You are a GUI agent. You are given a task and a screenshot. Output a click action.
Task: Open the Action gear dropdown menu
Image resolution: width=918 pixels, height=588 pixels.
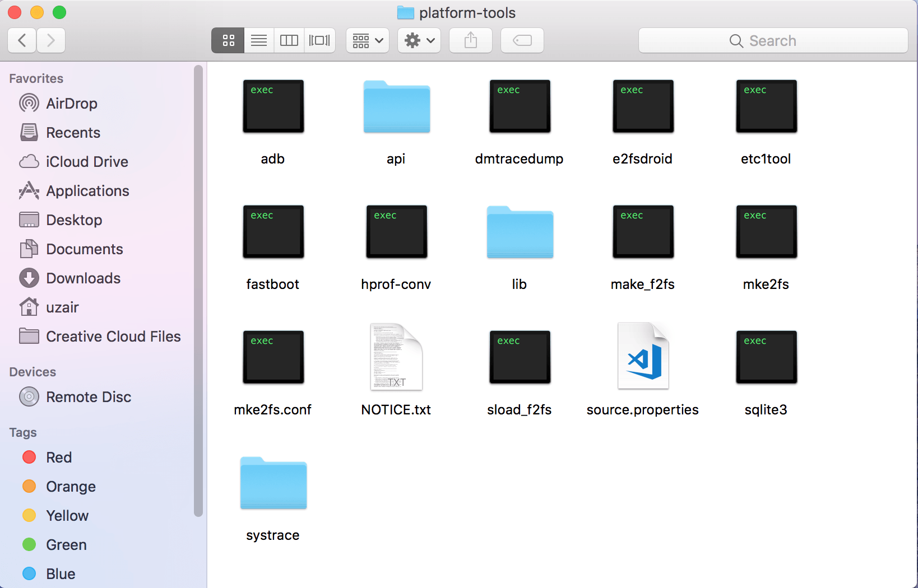pyautogui.click(x=419, y=40)
